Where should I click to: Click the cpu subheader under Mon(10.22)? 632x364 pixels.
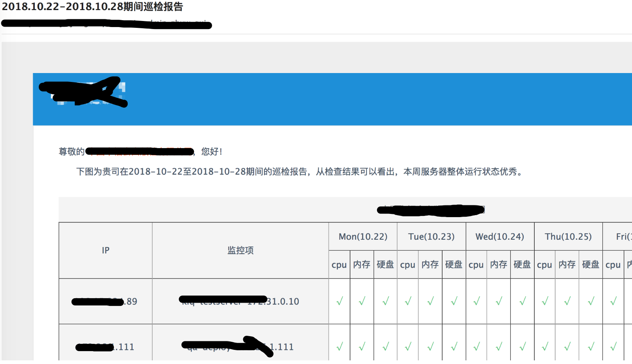339,265
